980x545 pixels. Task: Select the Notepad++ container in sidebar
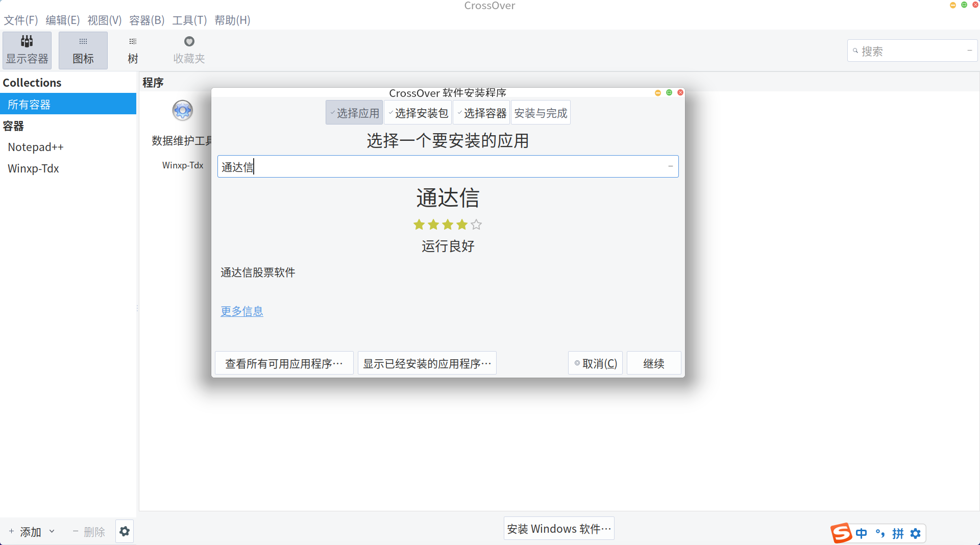(36, 147)
